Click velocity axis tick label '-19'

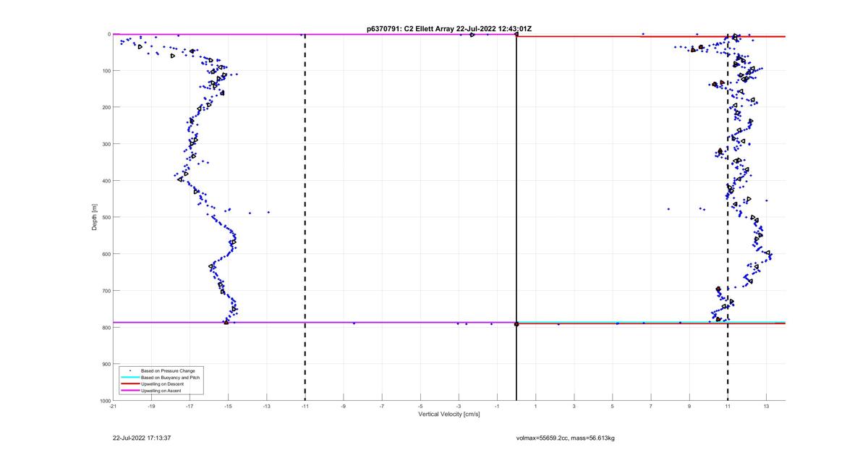(151, 407)
